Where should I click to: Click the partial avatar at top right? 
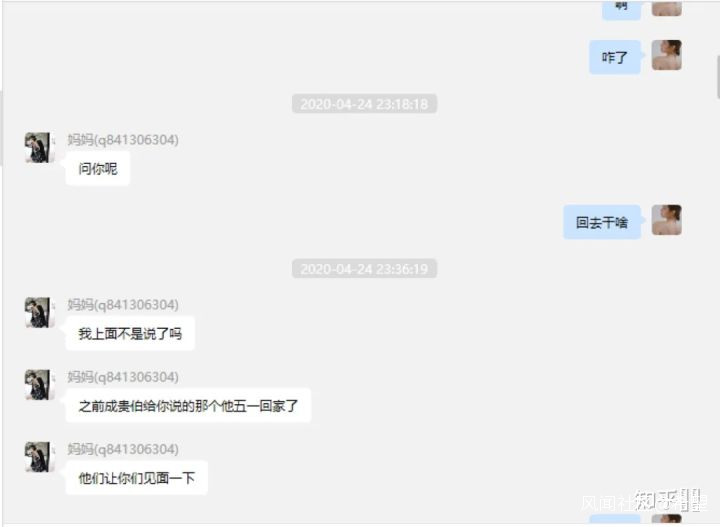pyautogui.click(x=666, y=8)
